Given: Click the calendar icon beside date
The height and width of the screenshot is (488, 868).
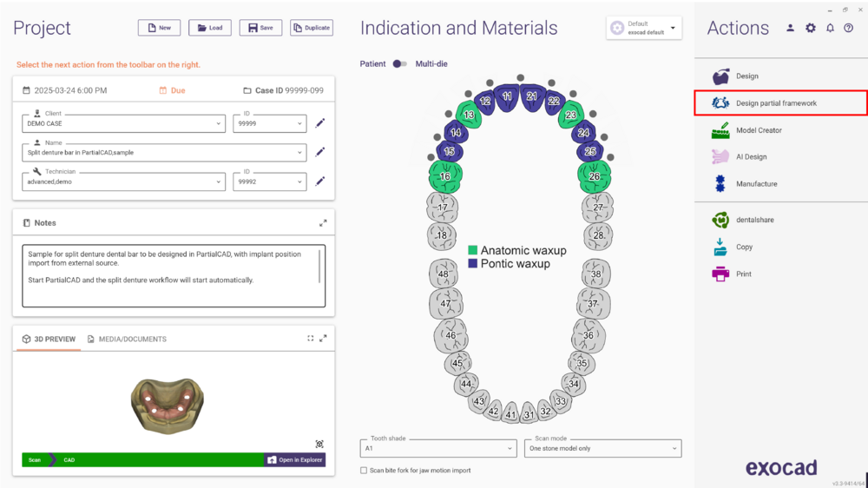Looking at the screenshot, I should pos(26,90).
